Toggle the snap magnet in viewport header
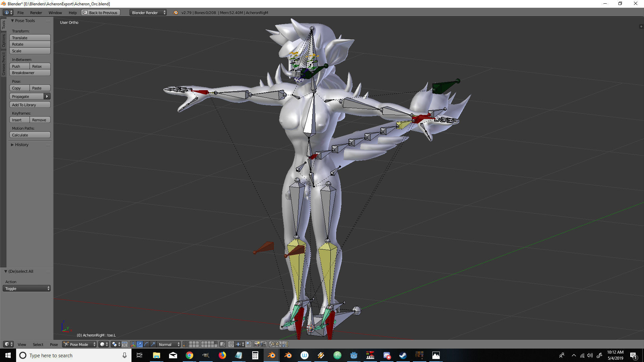 [231, 344]
